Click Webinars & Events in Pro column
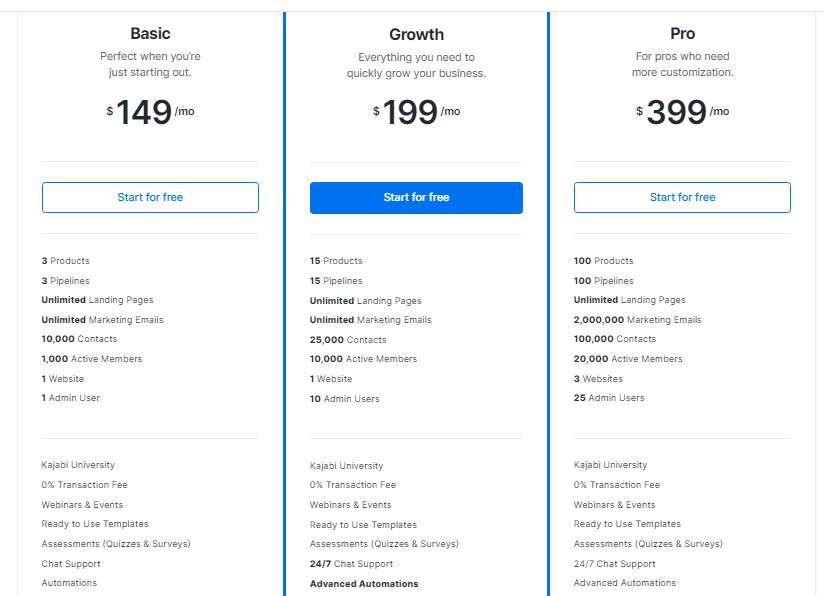This screenshot has width=824, height=596. 614,505
